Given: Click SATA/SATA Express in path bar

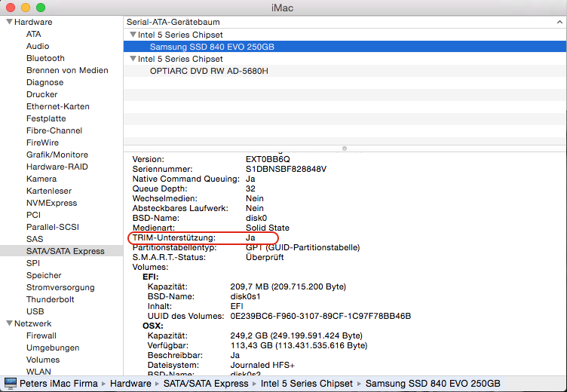Looking at the screenshot, I should click(x=206, y=383).
